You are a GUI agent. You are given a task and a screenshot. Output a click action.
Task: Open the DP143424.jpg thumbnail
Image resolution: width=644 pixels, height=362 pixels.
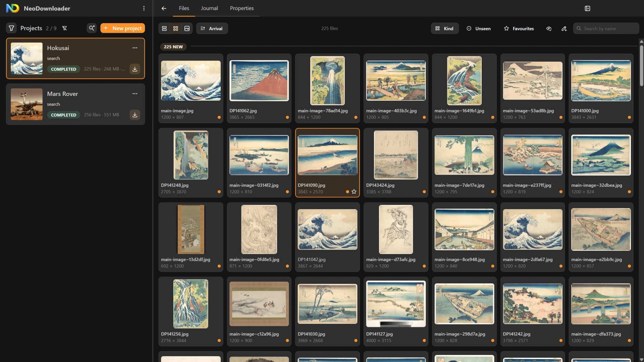pos(396,155)
